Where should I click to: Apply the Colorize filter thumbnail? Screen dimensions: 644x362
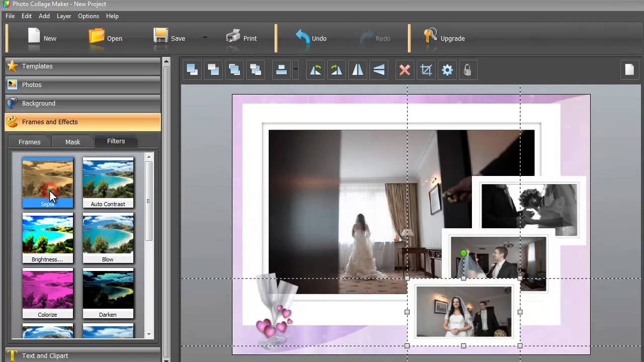click(48, 293)
